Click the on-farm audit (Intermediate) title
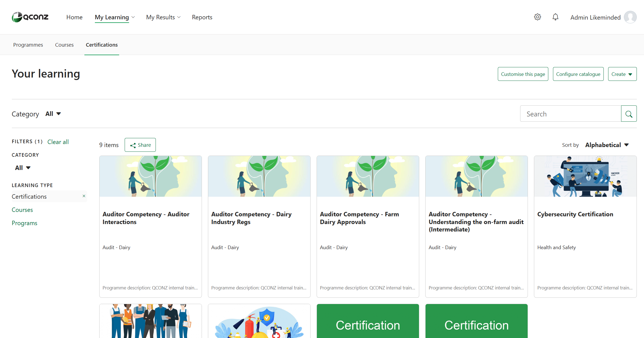Image resolution: width=644 pixels, height=338 pixels. click(476, 222)
